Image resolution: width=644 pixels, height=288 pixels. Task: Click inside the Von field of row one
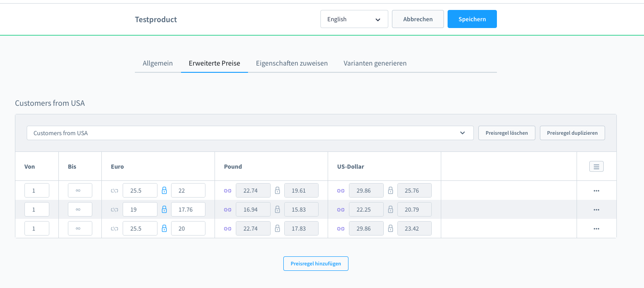click(37, 190)
